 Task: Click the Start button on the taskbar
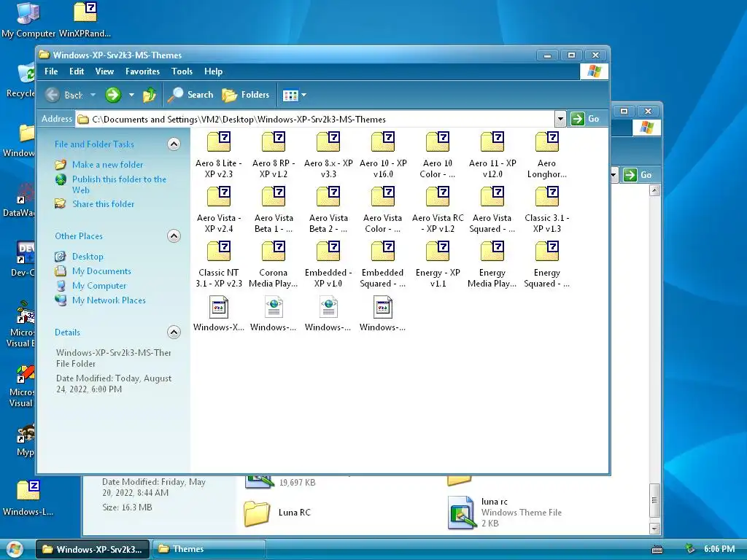(14, 550)
